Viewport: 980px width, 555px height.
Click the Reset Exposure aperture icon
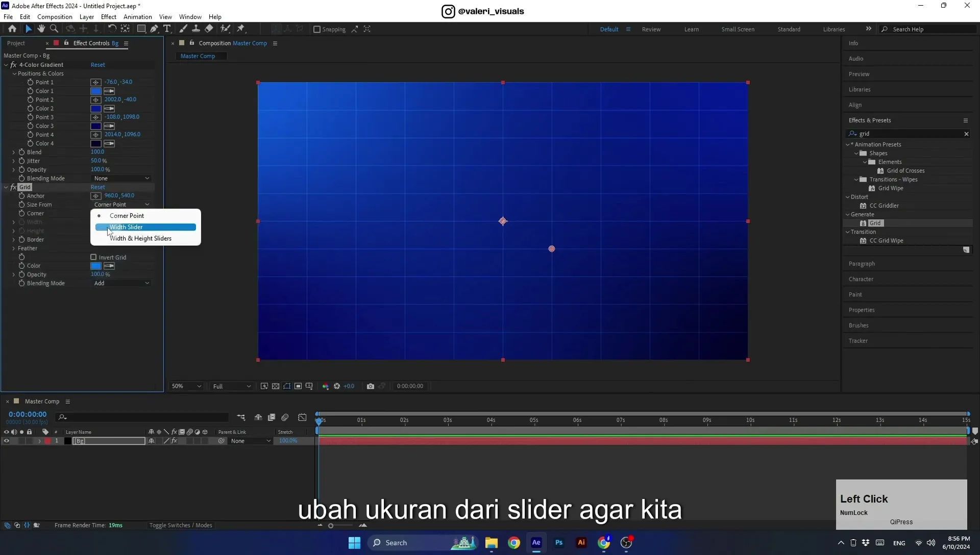pyautogui.click(x=337, y=386)
